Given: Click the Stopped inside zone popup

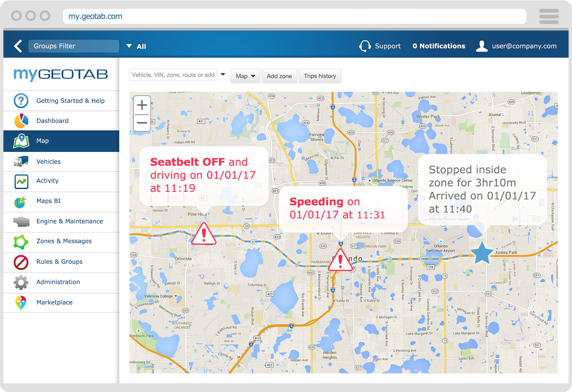Looking at the screenshot, I should 482,190.
